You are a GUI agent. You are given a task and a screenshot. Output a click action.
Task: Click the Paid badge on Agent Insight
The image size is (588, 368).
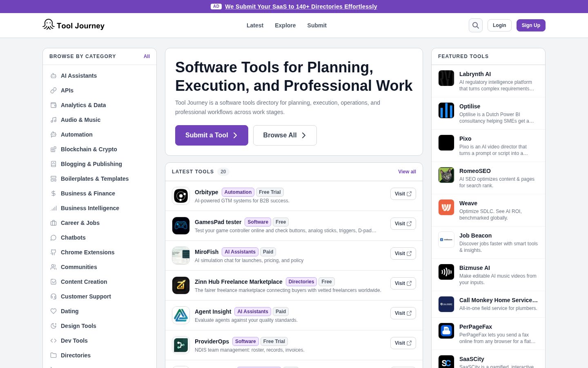[281, 312]
